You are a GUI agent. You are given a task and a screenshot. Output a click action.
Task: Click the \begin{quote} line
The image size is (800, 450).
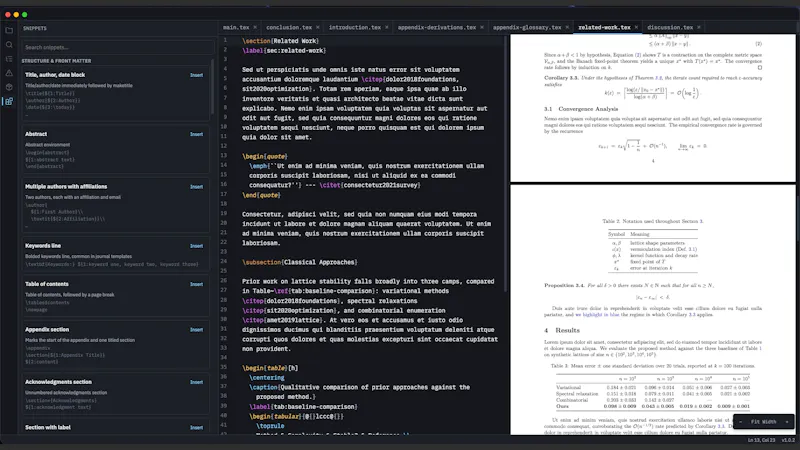coord(265,156)
